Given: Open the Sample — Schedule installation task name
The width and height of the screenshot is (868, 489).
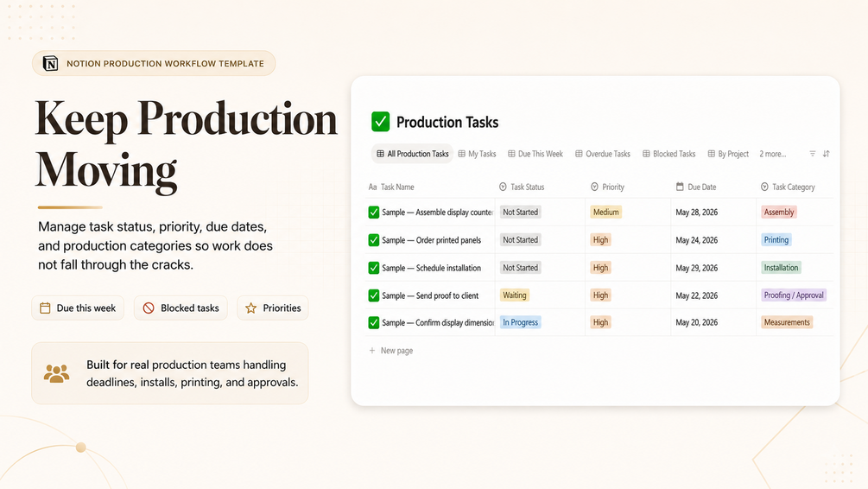Looking at the screenshot, I should click(x=431, y=268).
